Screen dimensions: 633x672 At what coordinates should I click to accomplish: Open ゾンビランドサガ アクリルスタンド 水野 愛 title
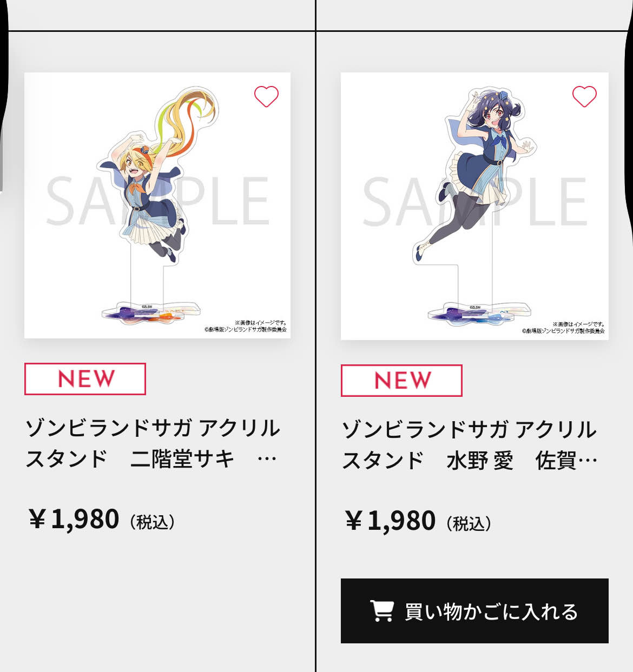(470, 445)
